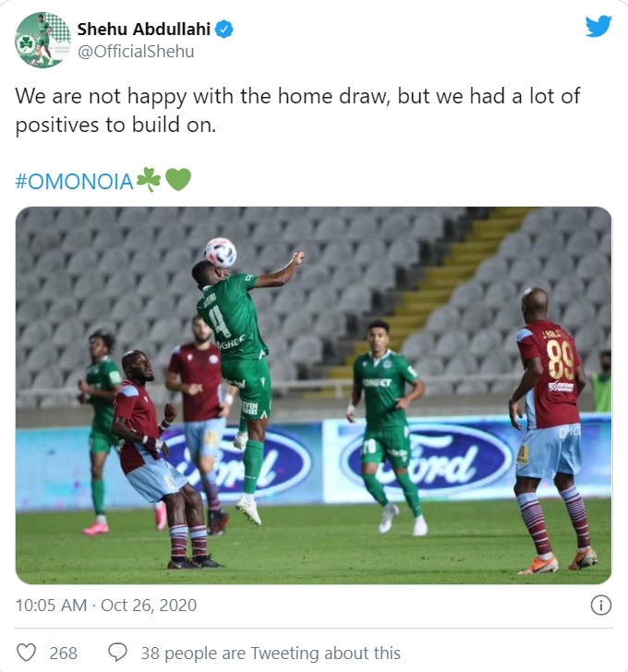Open replies via speech bubble icon
628x672 pixels.
[117, 653]
